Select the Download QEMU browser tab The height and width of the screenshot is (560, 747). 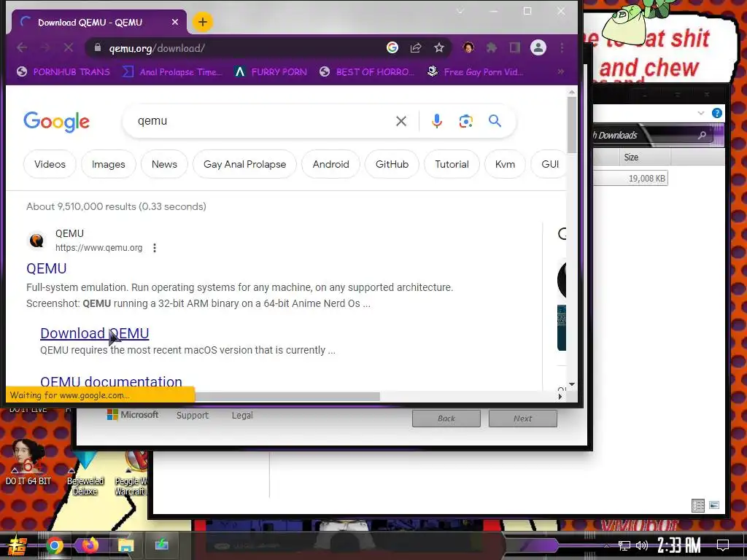pos(98,22)
